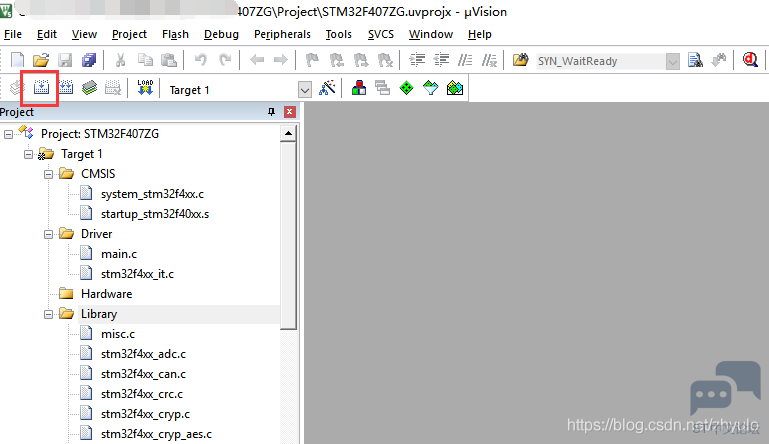Select stm32f4xx_can.c file

(143, 374)
